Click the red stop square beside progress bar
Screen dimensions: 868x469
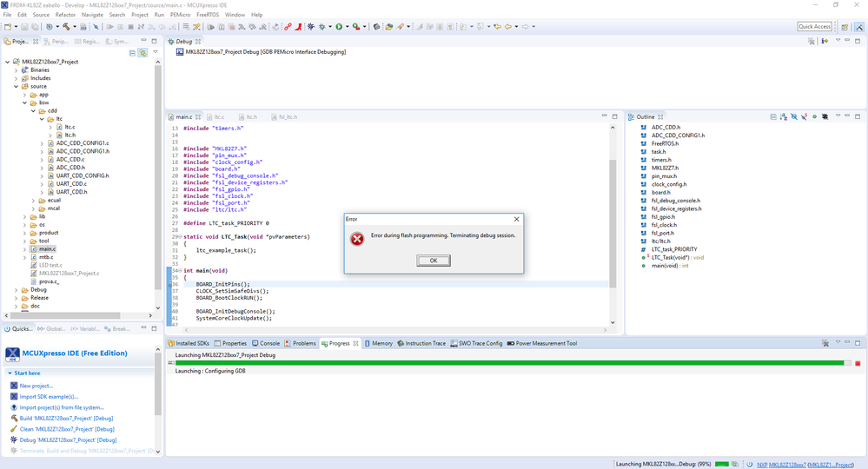858,363
